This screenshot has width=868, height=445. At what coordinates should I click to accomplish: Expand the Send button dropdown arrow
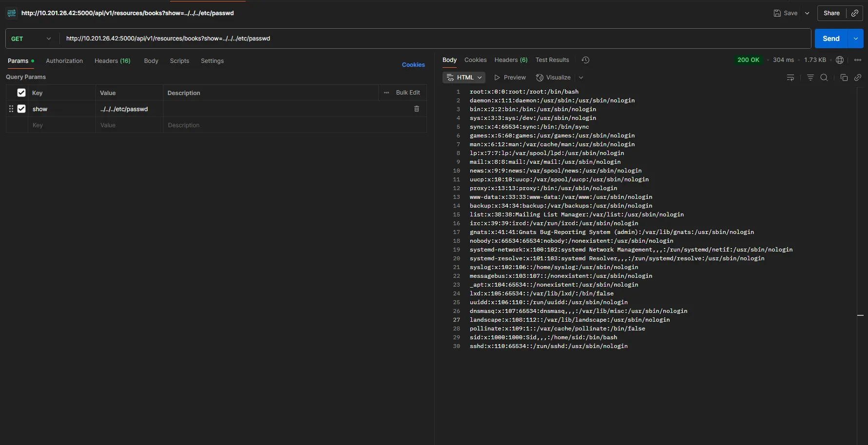855,38
